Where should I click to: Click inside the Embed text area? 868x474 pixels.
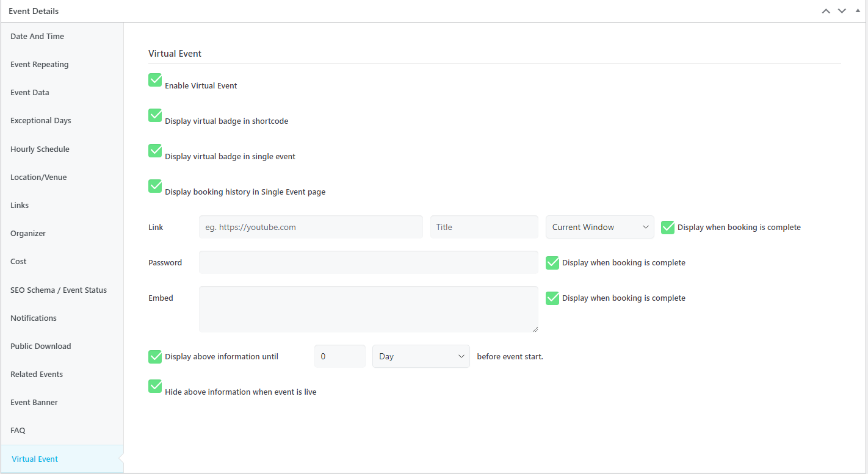(368, 309)
